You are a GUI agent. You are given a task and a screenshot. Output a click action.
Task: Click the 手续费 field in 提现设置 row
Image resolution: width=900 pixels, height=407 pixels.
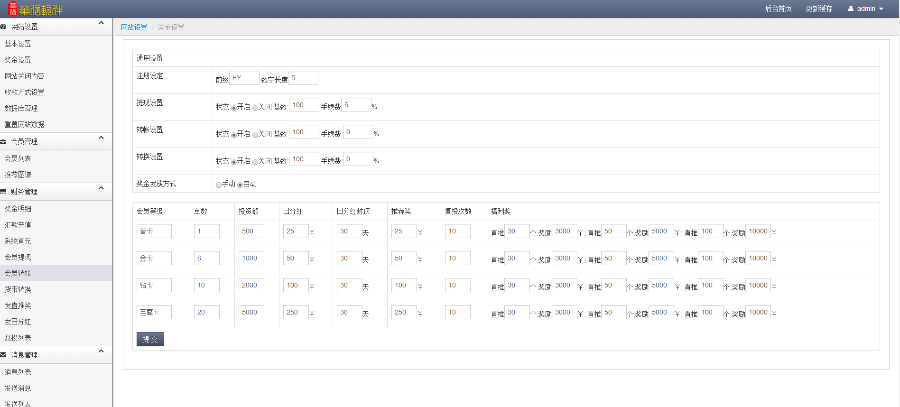pos(357,105)
